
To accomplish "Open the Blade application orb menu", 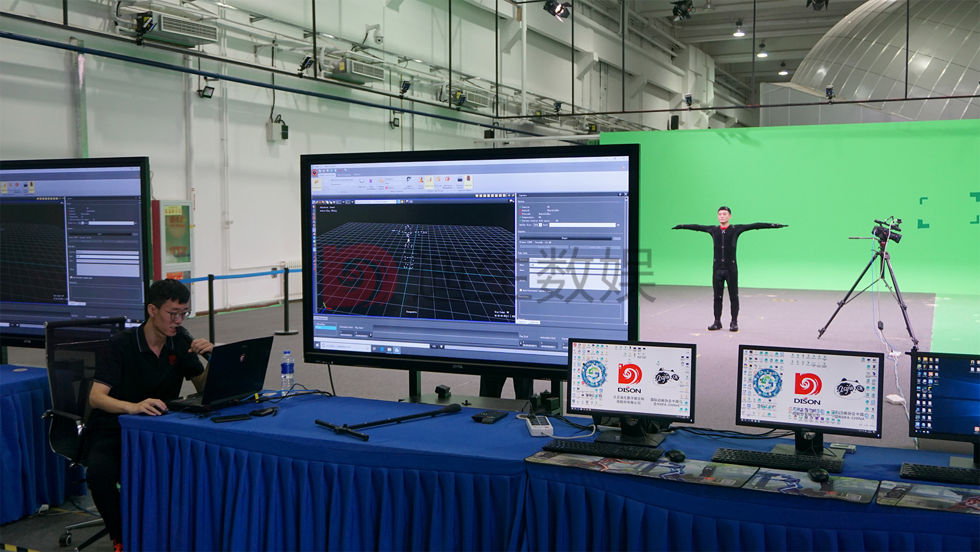I will (314, 173).
